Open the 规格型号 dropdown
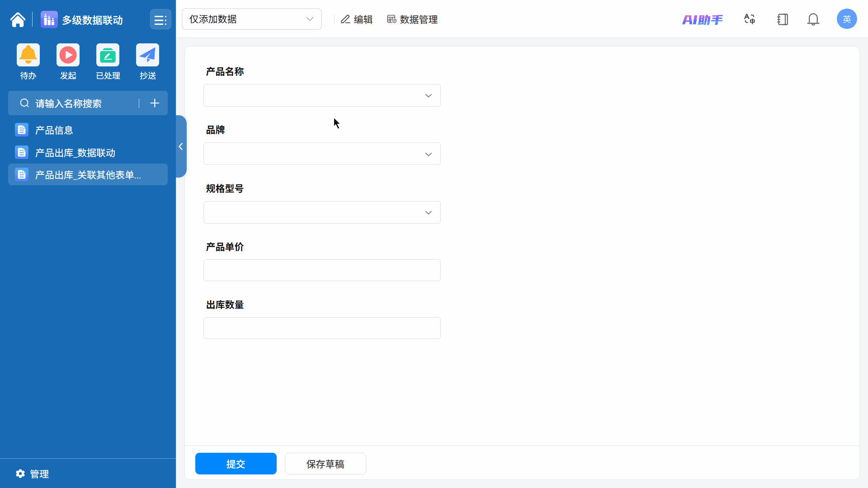 pyautogui.click(x=321, y=212)
